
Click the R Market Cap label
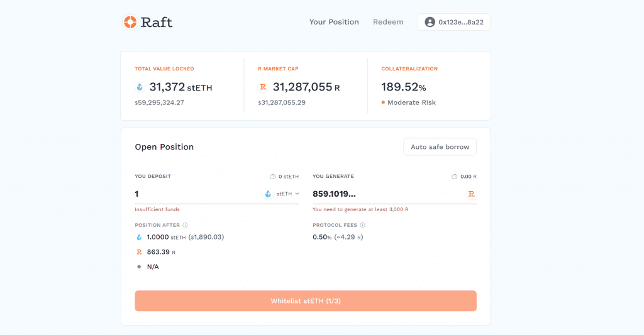[278, 69]
